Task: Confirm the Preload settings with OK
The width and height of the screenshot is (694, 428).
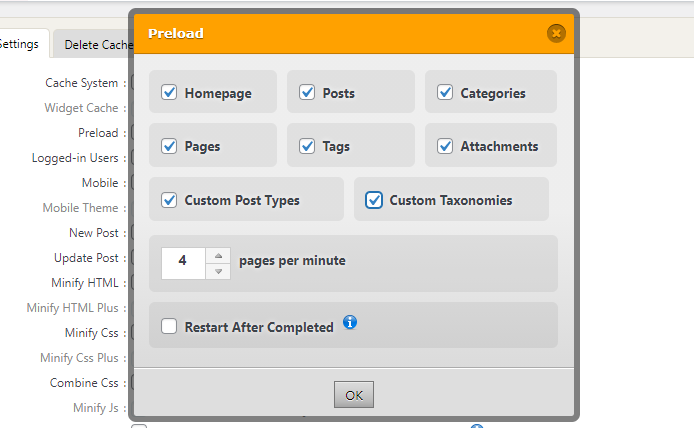Action: pos(354,395)
